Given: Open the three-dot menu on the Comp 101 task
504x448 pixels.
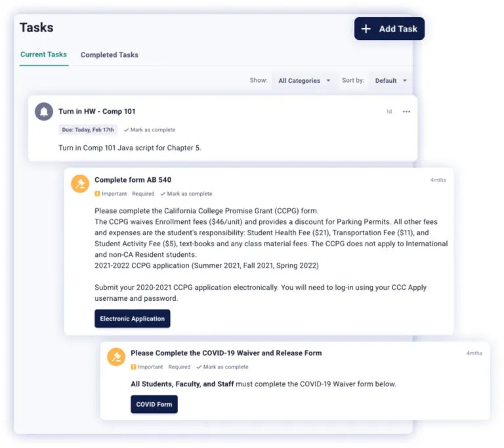Looking at the screenshot, I should 406,112.
